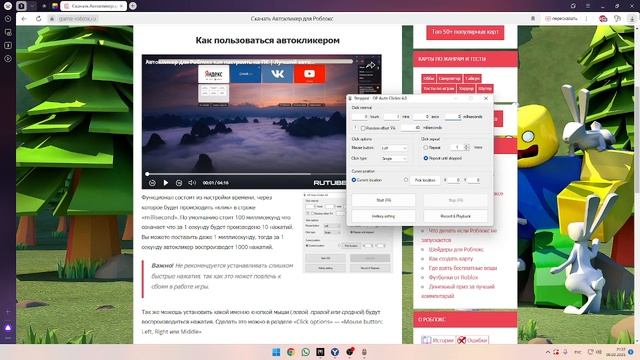The height and width of the screenshot is (360, 640).
Task: Open the Шейдеры для Роблокс link
Action: (x=456, y=249)
